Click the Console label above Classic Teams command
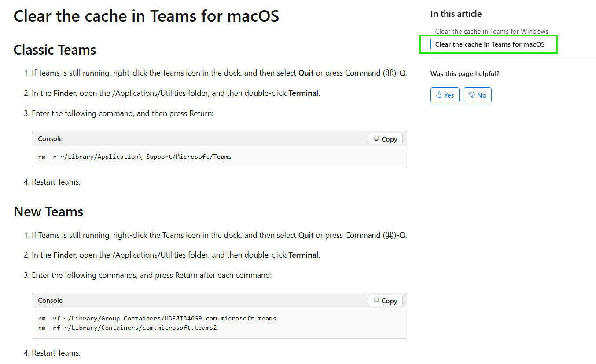596x364 pixels. (x=50, y=139)
